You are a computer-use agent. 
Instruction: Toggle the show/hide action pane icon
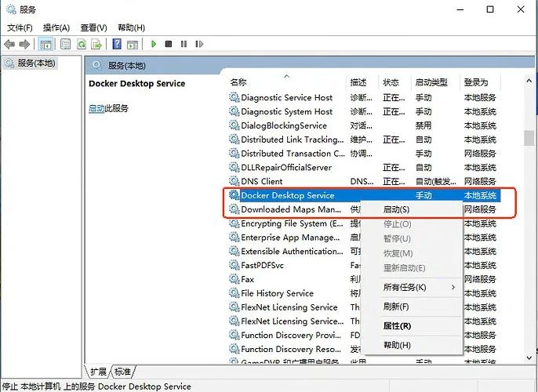click(133, 44)
